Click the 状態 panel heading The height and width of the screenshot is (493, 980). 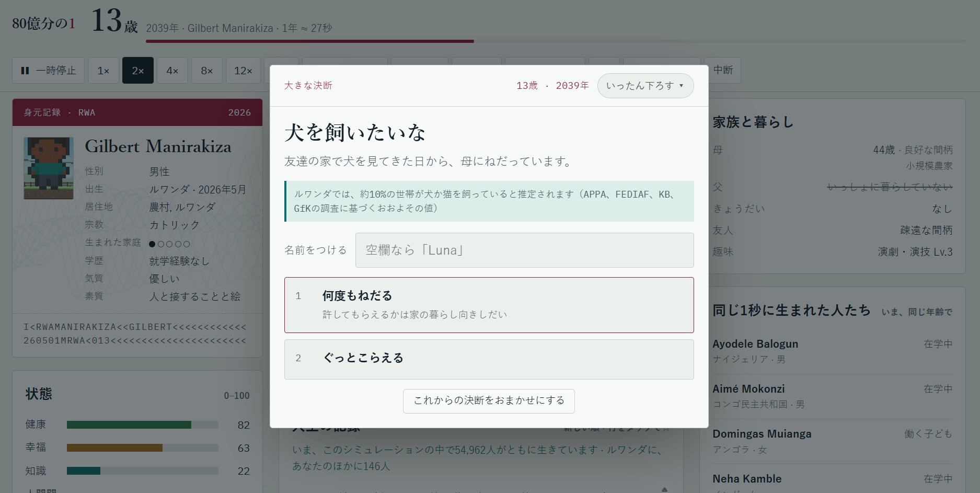click(39, 394)
